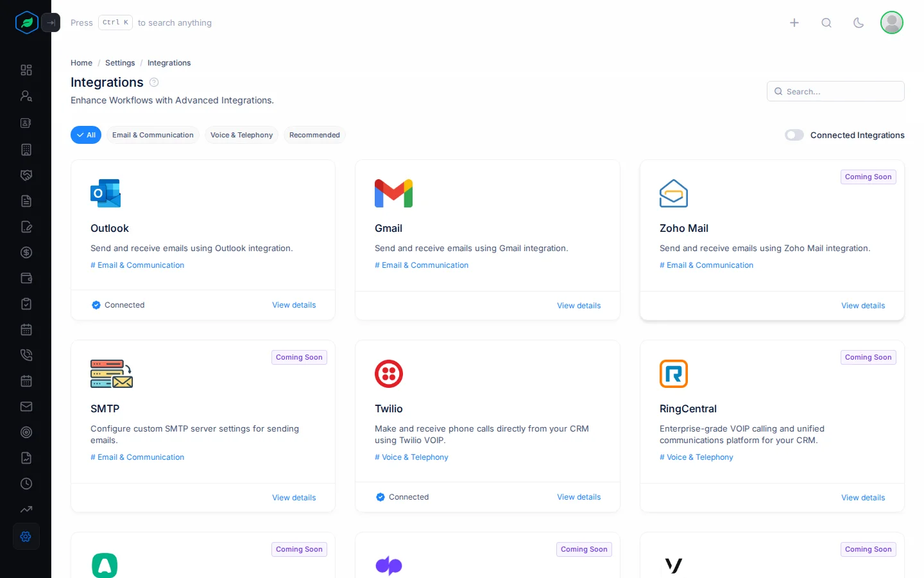
Task: Click the plus quick-add icon in header
Action: (x=794, y=22)
